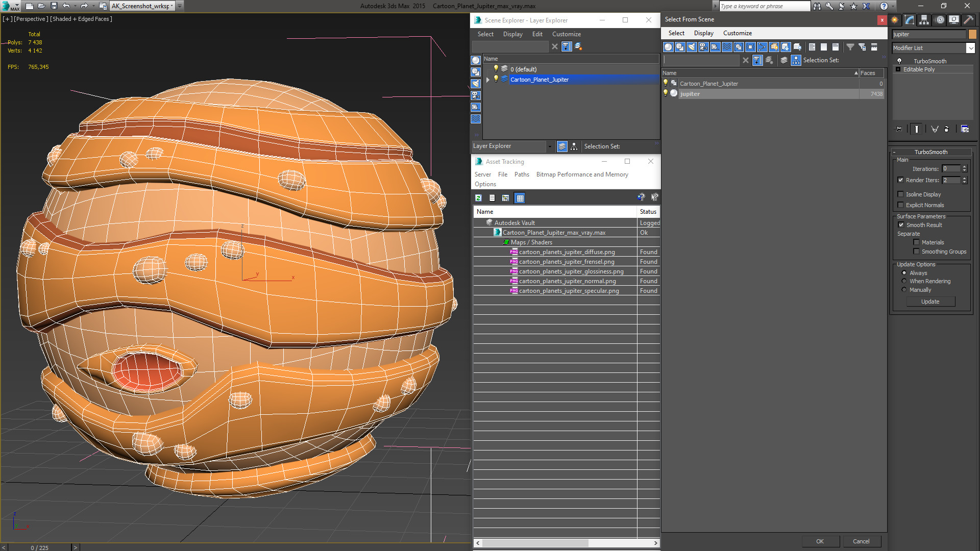Image resolution: width=980 pixels, height=551 pixels.
Task: Expand the Editable Poly modifier entry
Action: 898,69
